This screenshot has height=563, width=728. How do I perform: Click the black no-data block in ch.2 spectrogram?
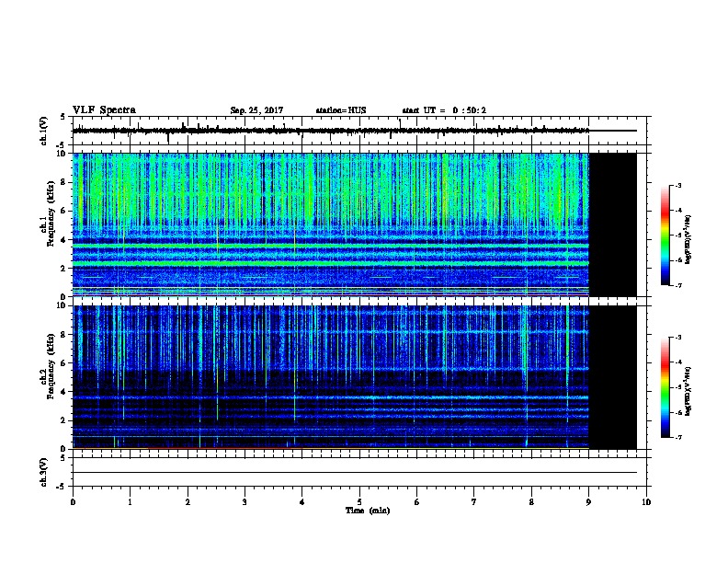click(x=612, y=377)
